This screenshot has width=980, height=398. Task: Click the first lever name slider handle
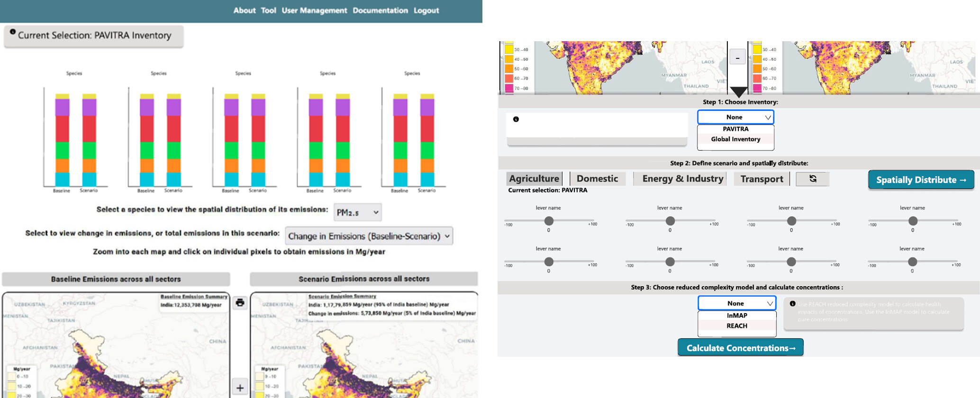pos(549,221)
